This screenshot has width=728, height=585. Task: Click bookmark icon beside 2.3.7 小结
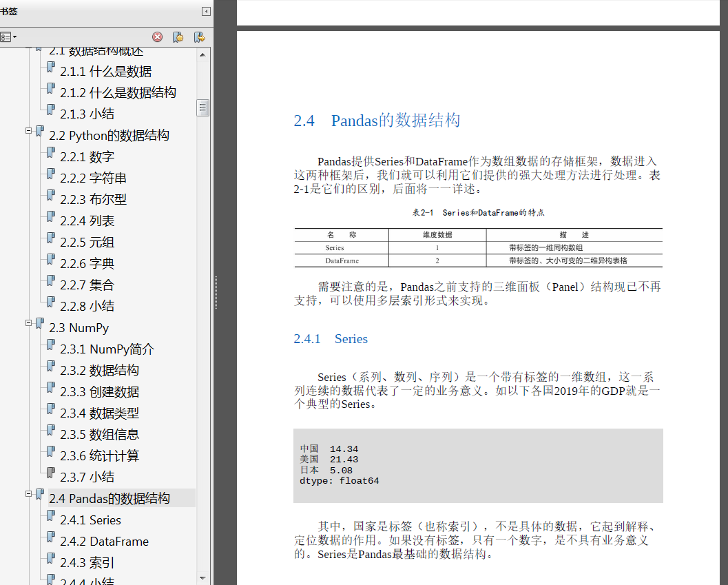(x=50, y=473)
